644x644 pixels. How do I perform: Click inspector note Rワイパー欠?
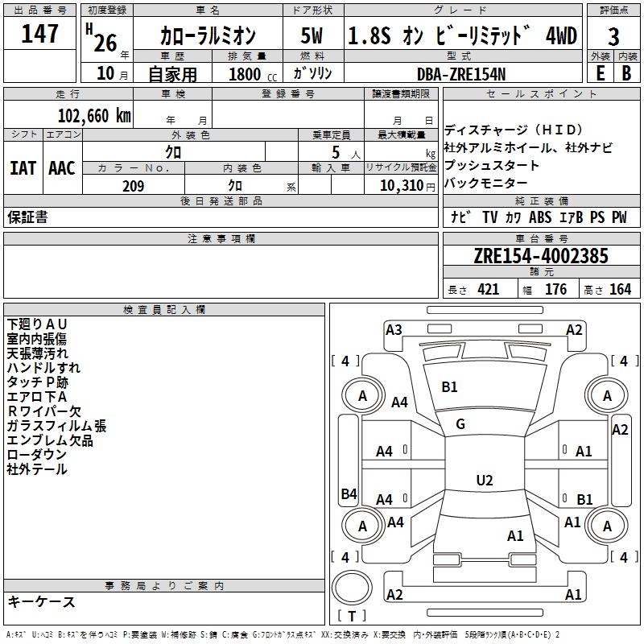[44, 411]
